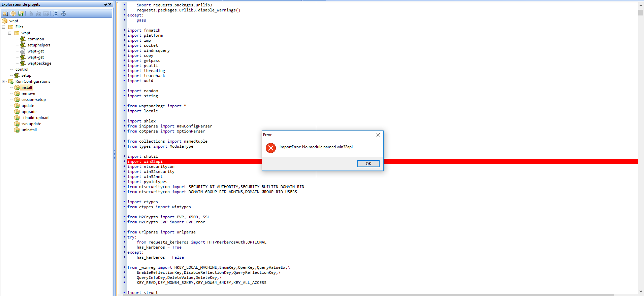Select the -i build-upload run configuration
This screenshot has height=296, width=644.
(x=35, y=118)
